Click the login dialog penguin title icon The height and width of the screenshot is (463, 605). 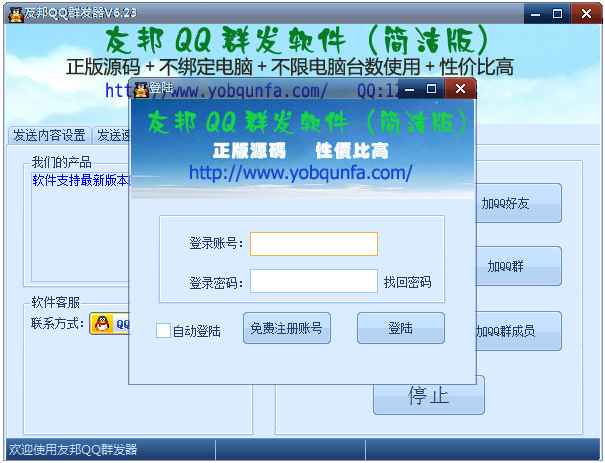tap(141, 90)
